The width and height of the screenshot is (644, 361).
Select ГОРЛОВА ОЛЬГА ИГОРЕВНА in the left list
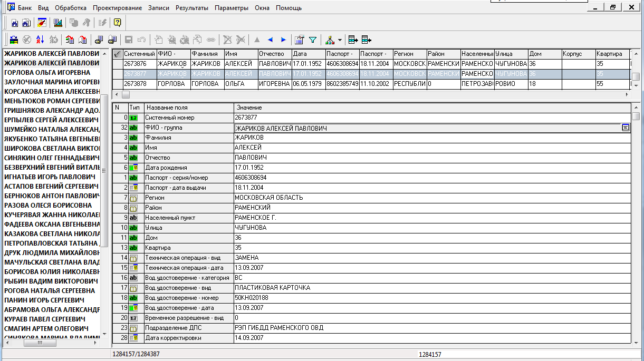pos(47,72)
